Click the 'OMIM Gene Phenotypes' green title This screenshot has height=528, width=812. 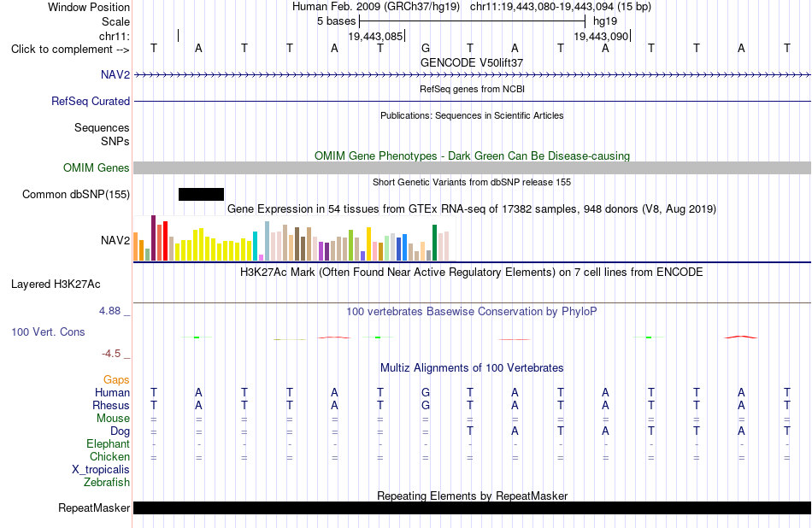pyautogui.click(x=472, y=155)
